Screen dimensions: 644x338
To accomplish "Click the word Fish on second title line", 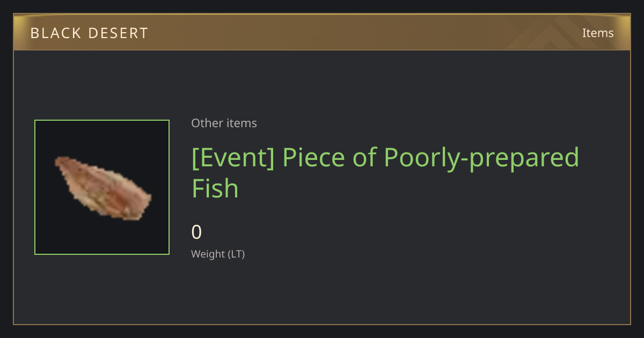I will 215,189.
